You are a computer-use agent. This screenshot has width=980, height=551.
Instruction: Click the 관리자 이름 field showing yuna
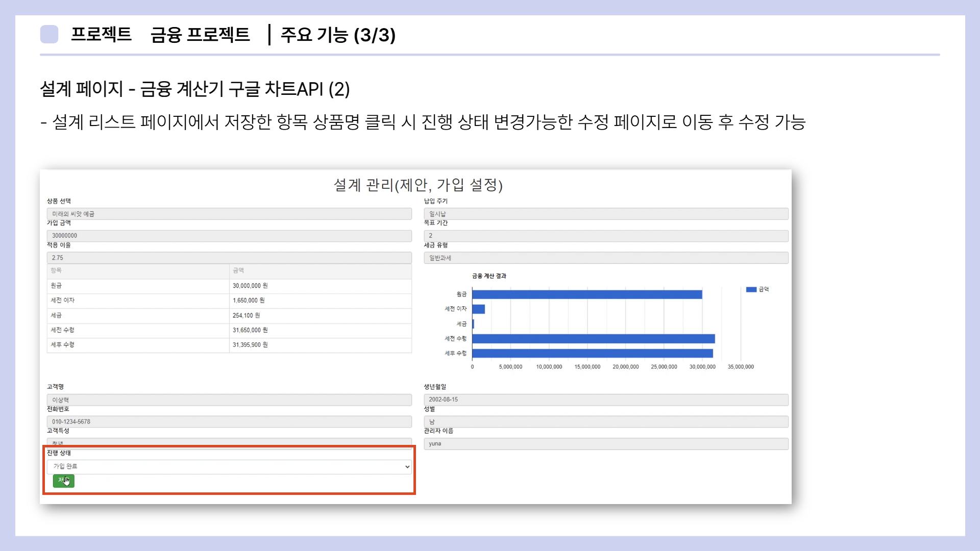pyautogui.click(x=605, y=443)
